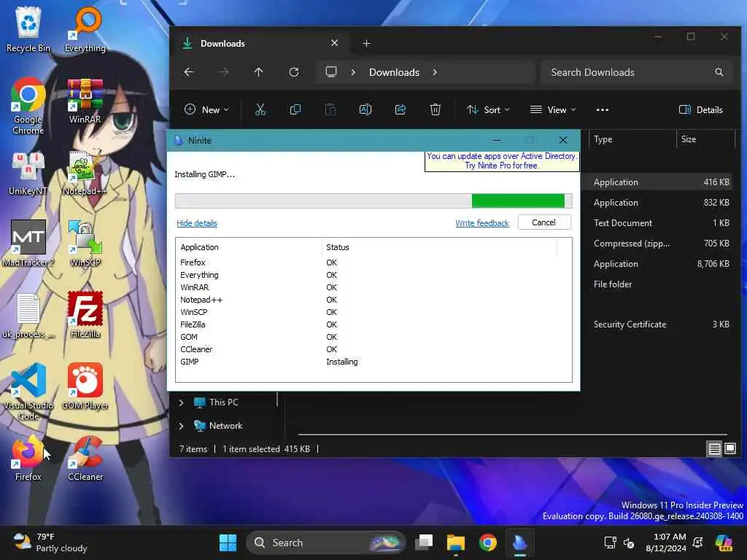Select the Firefox desktop icon
The width and height of the screenshot is (747, 560).
click(28, 458)
